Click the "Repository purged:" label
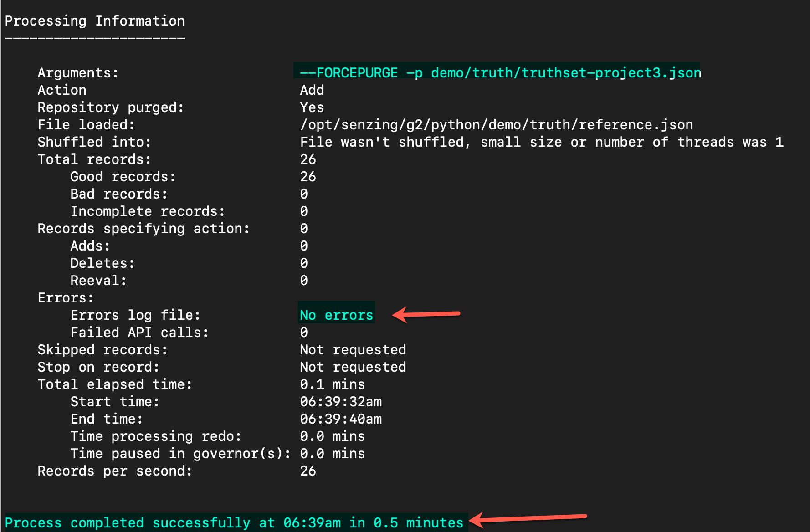This screenshot has height=532, width=810. point(111,107)
